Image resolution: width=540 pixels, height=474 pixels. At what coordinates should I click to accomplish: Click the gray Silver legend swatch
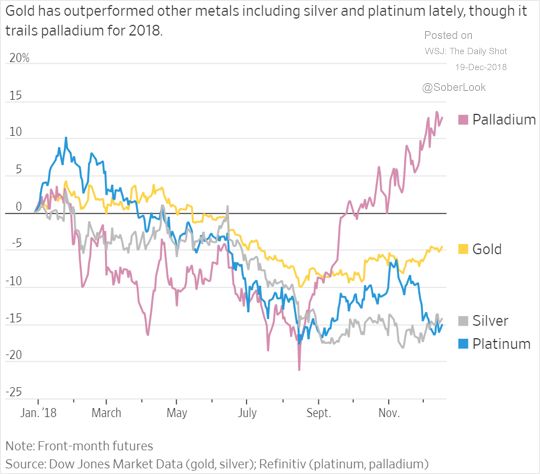tap(463, 321)
